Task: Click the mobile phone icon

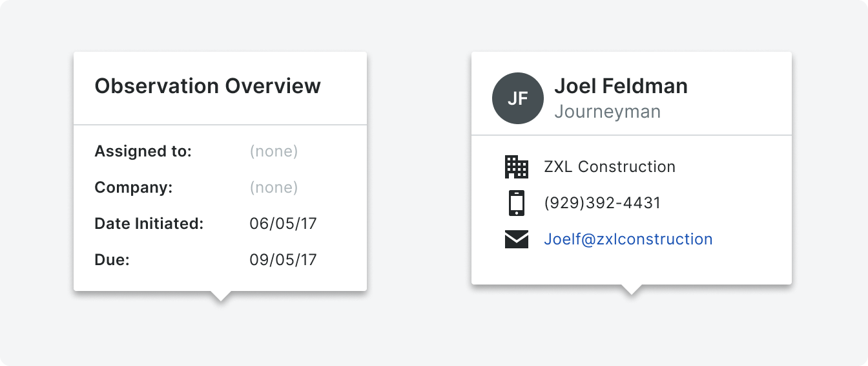Action: point(517,203)
